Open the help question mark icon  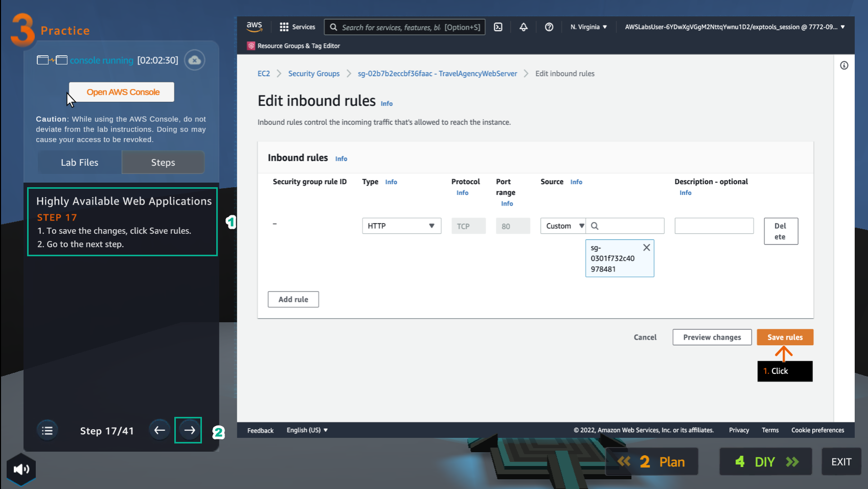(549, 27)
